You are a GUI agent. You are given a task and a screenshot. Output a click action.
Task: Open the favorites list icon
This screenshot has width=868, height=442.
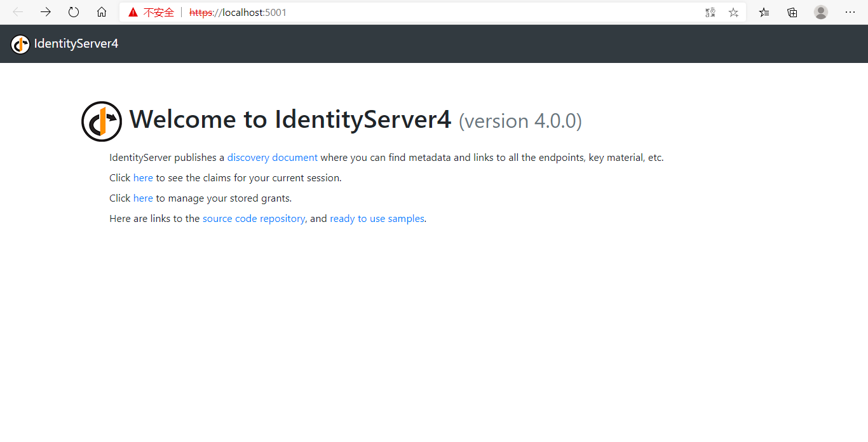[x=764, y=12]
